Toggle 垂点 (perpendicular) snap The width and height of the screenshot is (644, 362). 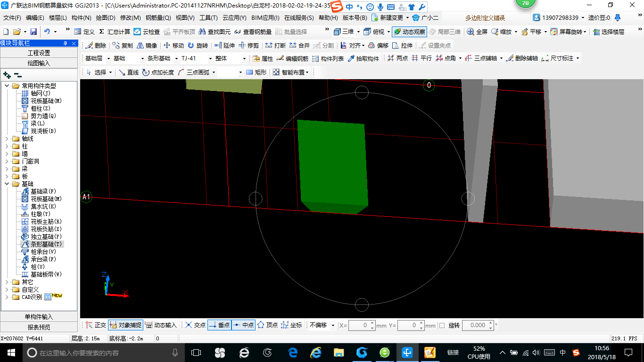pos(219,325)
